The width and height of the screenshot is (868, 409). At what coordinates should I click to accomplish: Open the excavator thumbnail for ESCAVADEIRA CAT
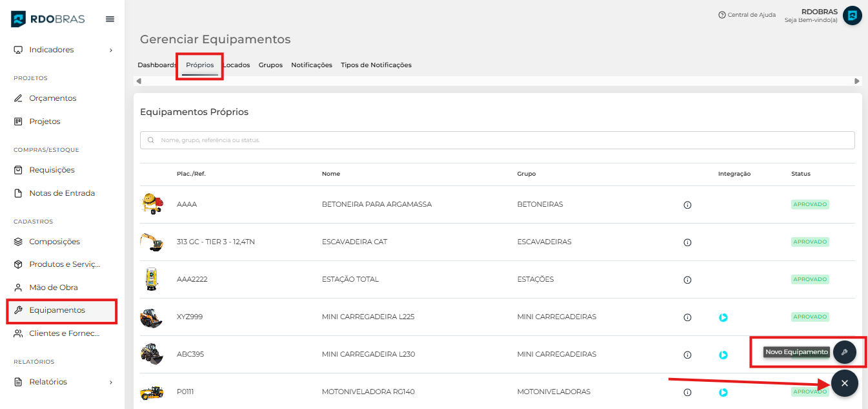(152, 242)
